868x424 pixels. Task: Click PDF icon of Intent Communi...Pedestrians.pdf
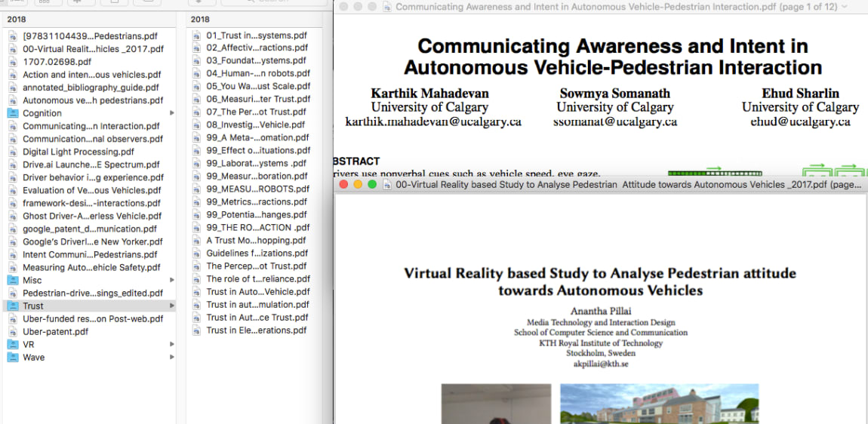click(x=13, y=254)
